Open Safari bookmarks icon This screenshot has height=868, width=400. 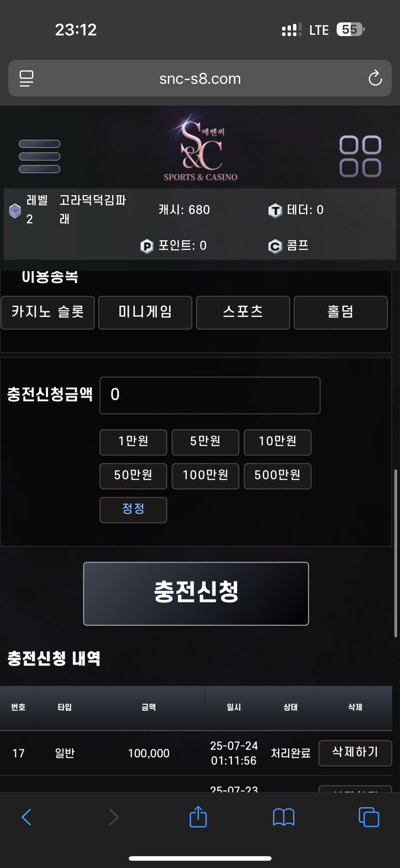pyautogui.click(x=284, y=817)
